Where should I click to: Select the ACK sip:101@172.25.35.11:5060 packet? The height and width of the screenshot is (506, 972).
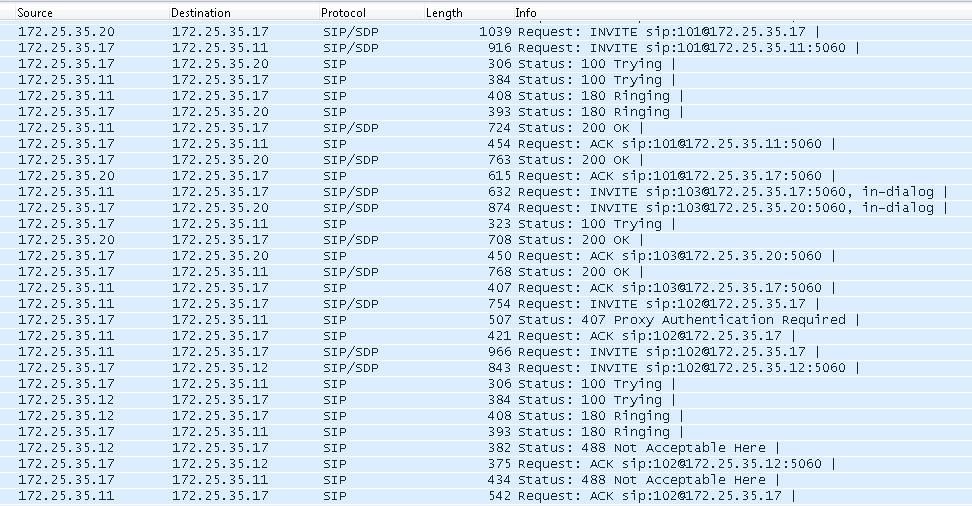486,144
